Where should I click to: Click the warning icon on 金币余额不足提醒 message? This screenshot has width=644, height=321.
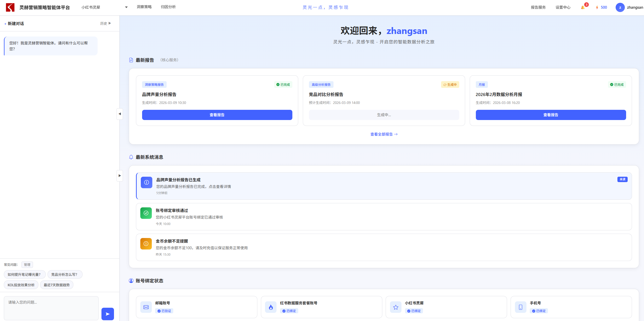coord(146,244)
